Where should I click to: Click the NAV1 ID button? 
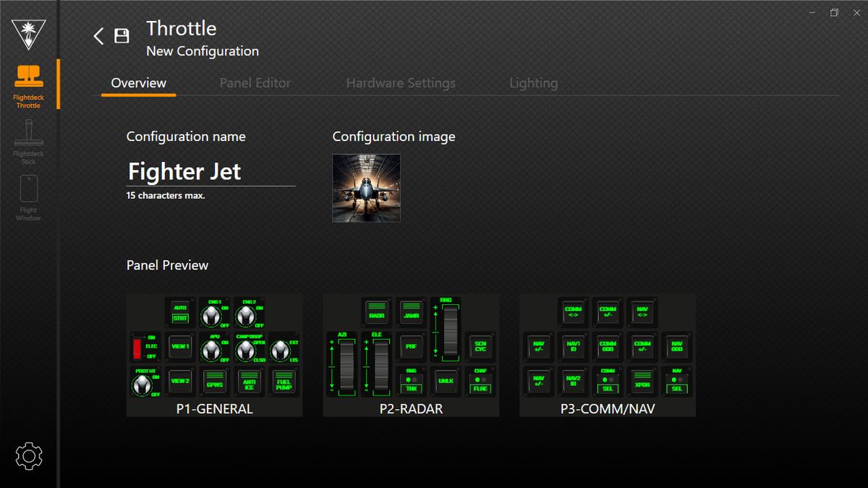[573, 347]
